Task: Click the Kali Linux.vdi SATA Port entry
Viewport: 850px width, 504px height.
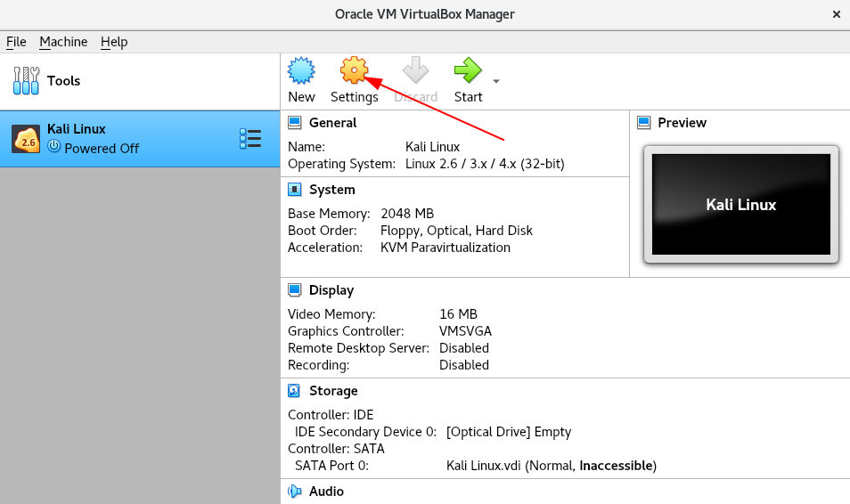Action: [x=552, y=466]
